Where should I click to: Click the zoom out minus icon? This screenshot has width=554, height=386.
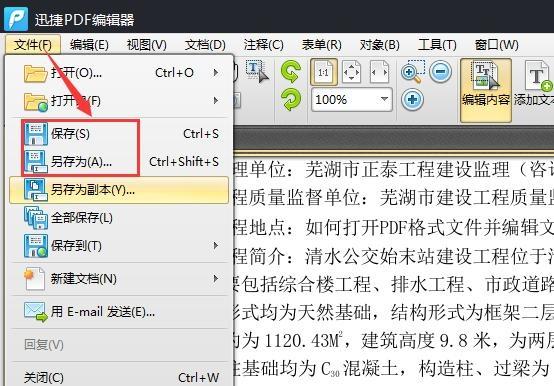click(441, 72)
